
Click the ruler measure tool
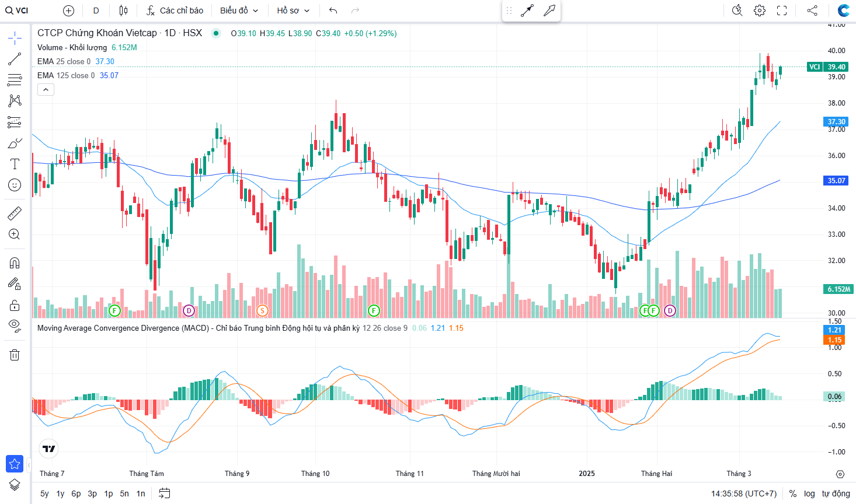[x=15, y=213]
